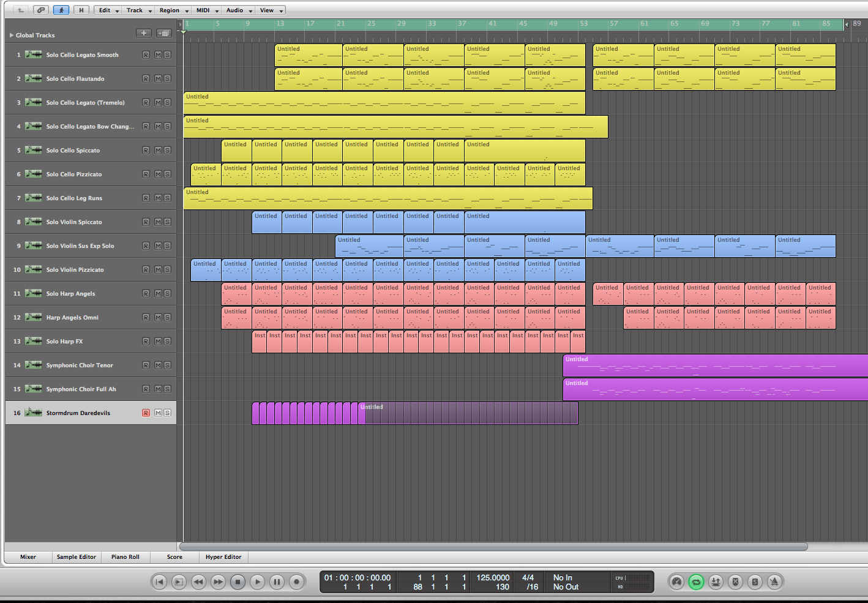Viewport: 868px width, 603px height.
Task: Mute the Solo Violin Spiccato track
Action: click(158, 222)
